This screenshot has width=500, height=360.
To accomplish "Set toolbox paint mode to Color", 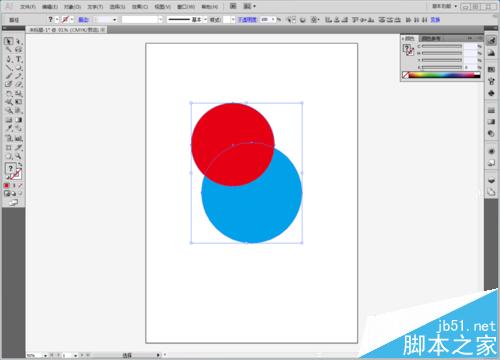I will [7, 185].
